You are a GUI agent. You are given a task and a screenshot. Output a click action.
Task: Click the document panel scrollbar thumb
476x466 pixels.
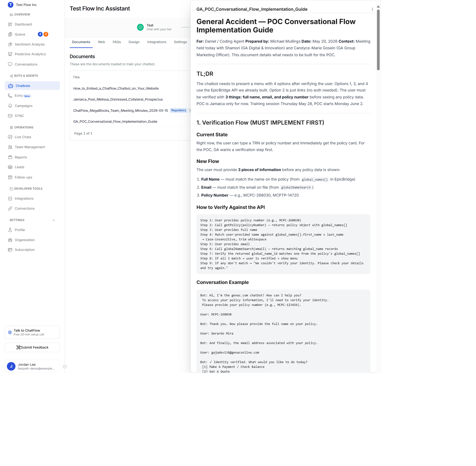(378, 40)
